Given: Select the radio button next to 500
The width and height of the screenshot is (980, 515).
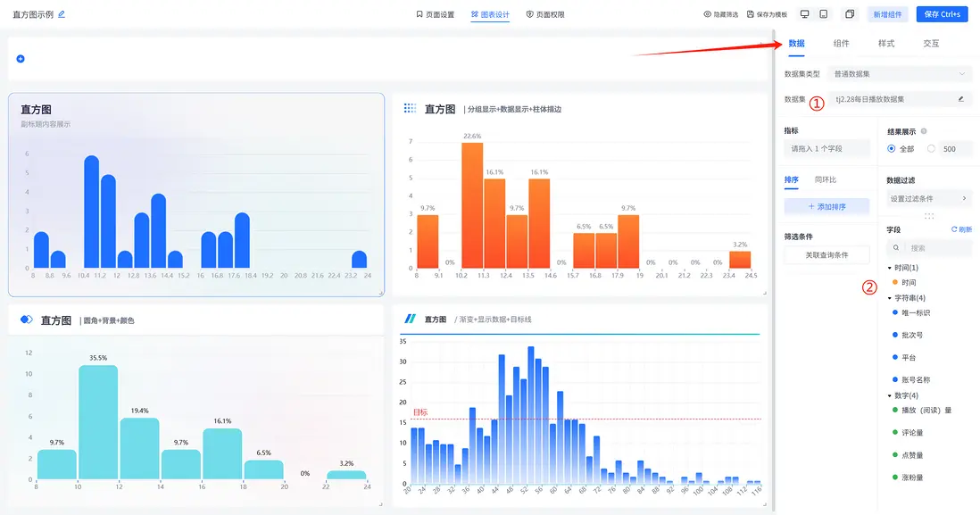Looking at the screenshot, I should pos(931,149).
